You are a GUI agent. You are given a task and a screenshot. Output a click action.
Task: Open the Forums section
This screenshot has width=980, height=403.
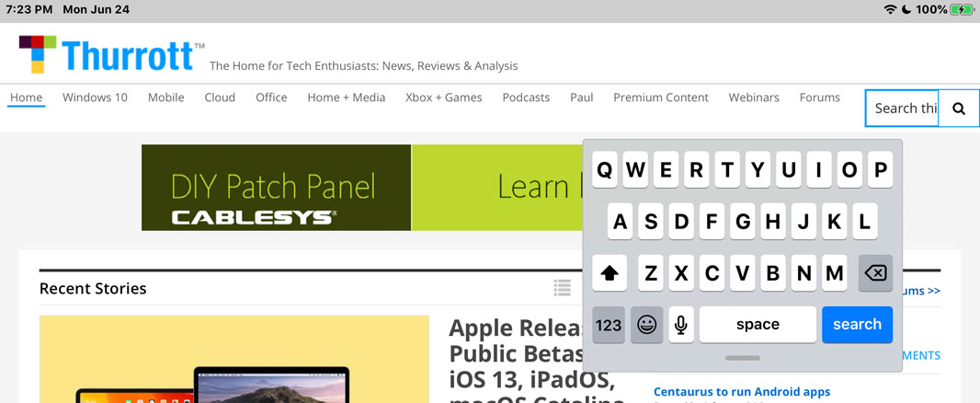point(820,98)
